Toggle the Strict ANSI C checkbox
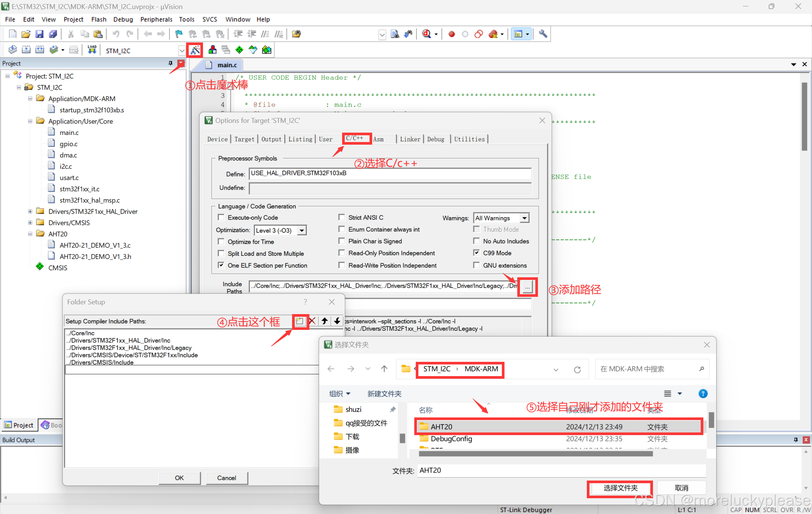 (342, 217)
